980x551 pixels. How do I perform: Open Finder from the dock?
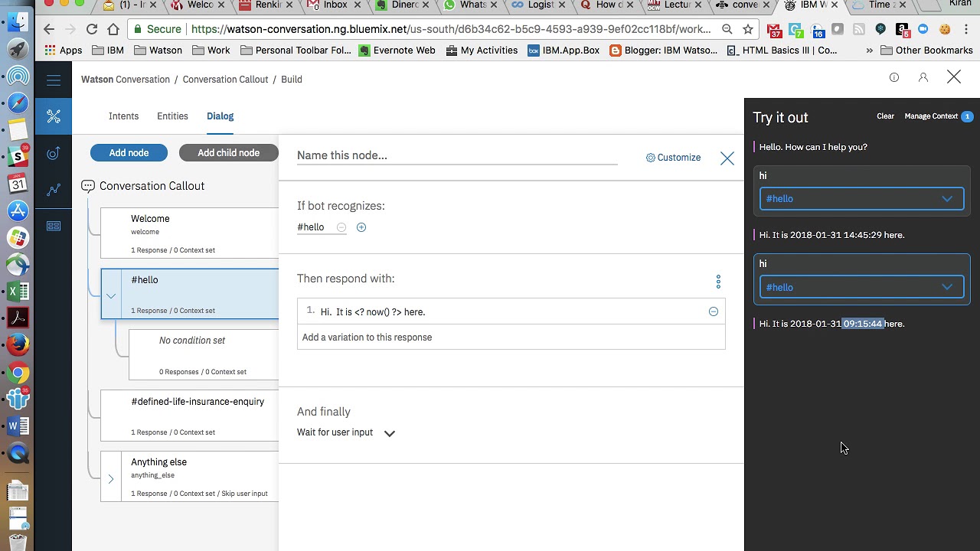tap(18, 21)
